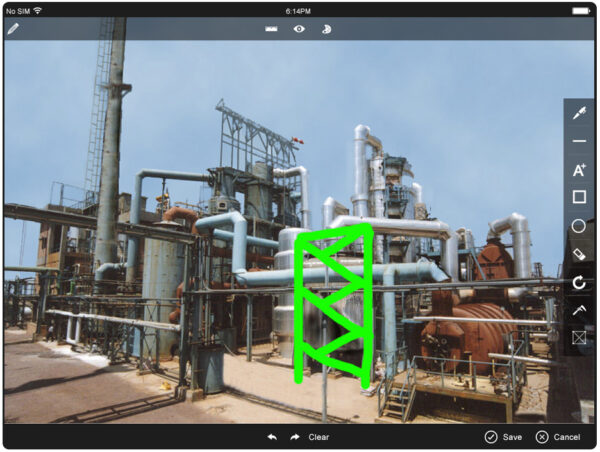The width and height of the screenshot is (600, 452).
Task: Pick the rectangle shape tool
Action: pos(579,197)
